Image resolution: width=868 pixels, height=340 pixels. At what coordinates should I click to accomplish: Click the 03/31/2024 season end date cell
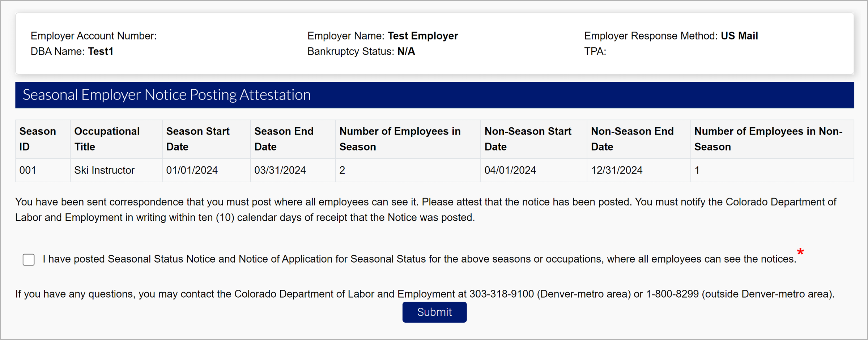(x=280, y=170)
